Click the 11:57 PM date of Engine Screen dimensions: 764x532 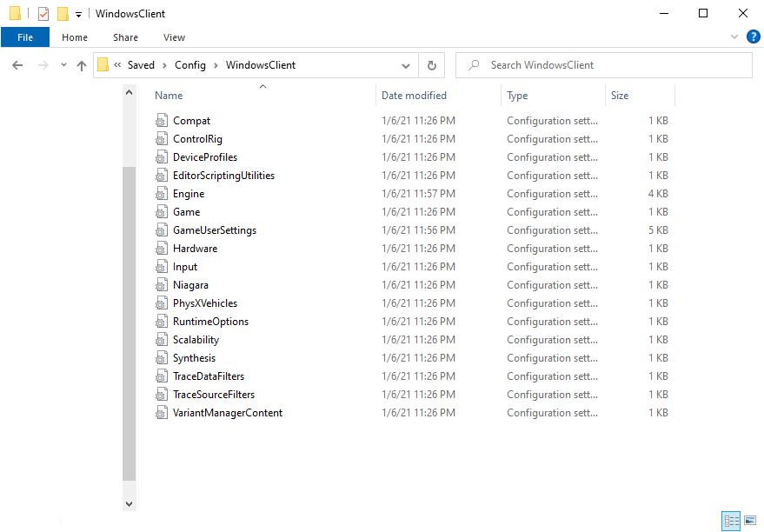coord(419,194)
